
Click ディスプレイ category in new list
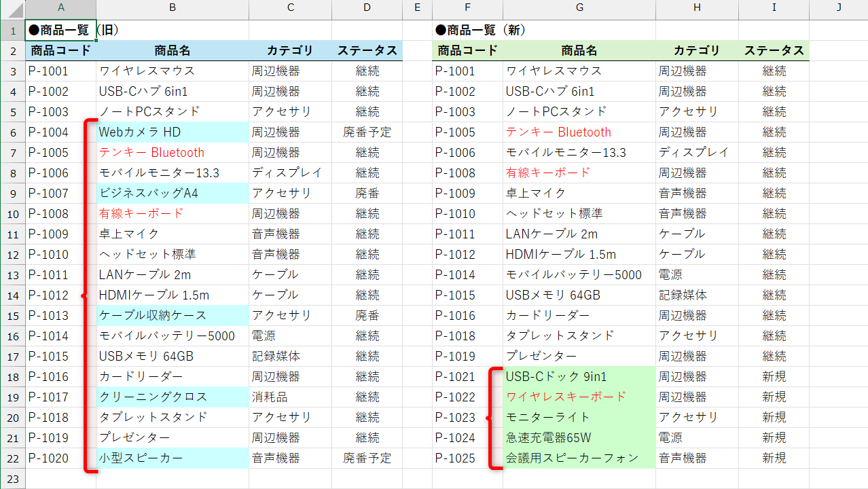tap(697, 153)
